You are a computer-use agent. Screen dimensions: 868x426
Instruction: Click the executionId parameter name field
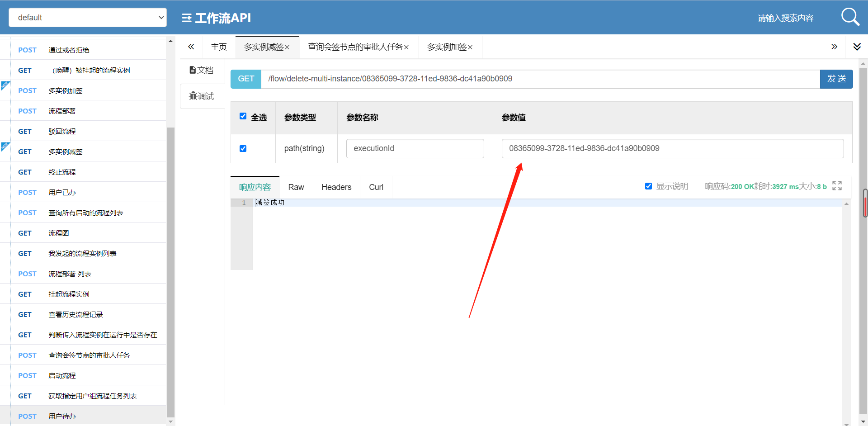point(415,148)
